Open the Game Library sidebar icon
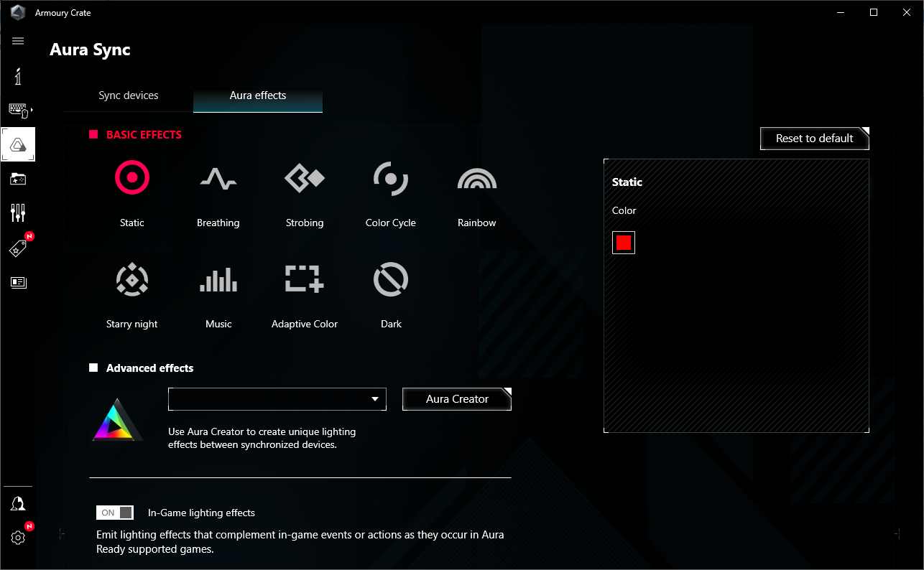Image resolution: width=924 pixels, height=570 pixels. click(x=18, y=179)
